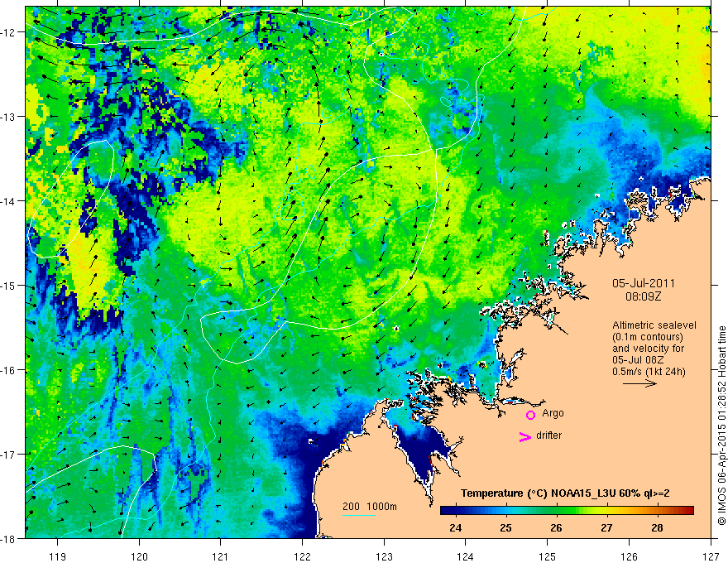Click the '(0.1m contours)' text

(648, 337)
